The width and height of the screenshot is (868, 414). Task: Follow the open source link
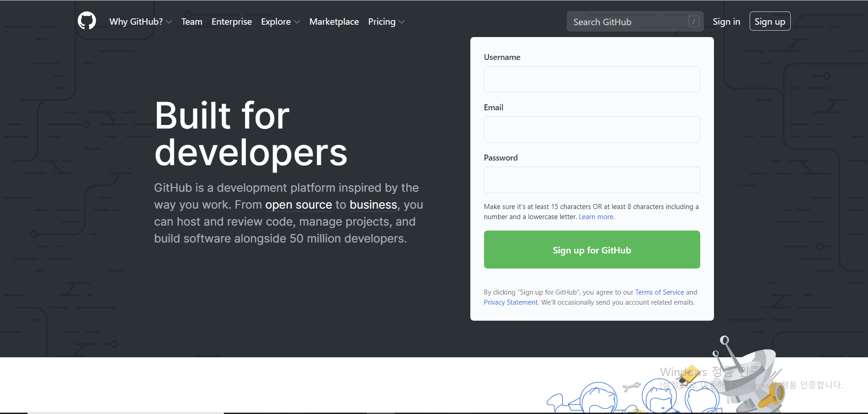(298, 205)
